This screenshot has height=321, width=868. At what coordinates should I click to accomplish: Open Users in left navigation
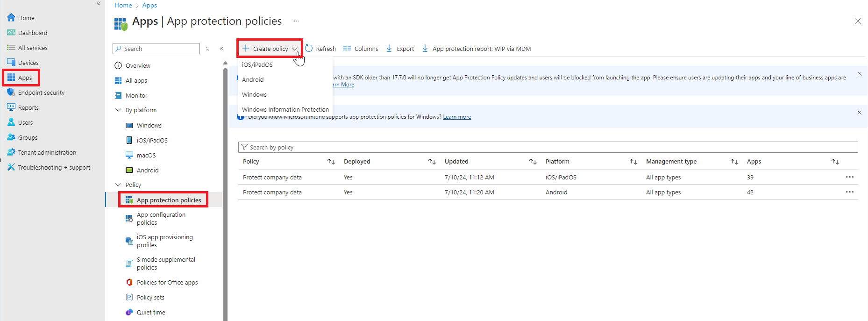coord(25,122)
